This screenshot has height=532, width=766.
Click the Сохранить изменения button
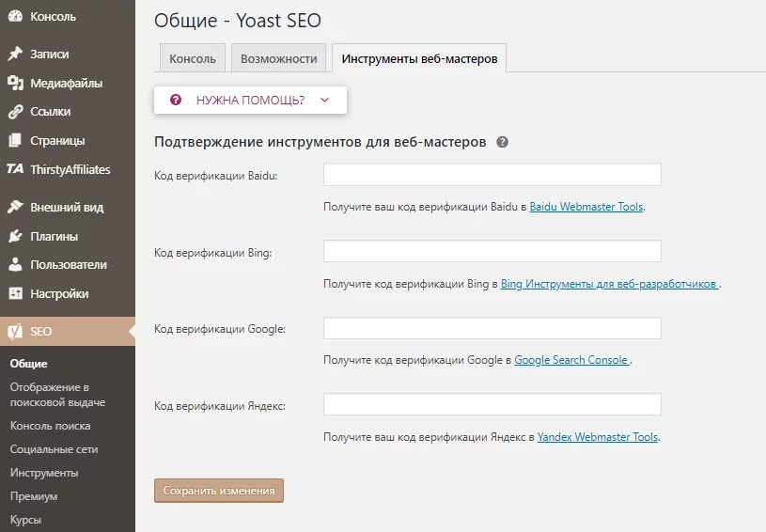(219, 491)
